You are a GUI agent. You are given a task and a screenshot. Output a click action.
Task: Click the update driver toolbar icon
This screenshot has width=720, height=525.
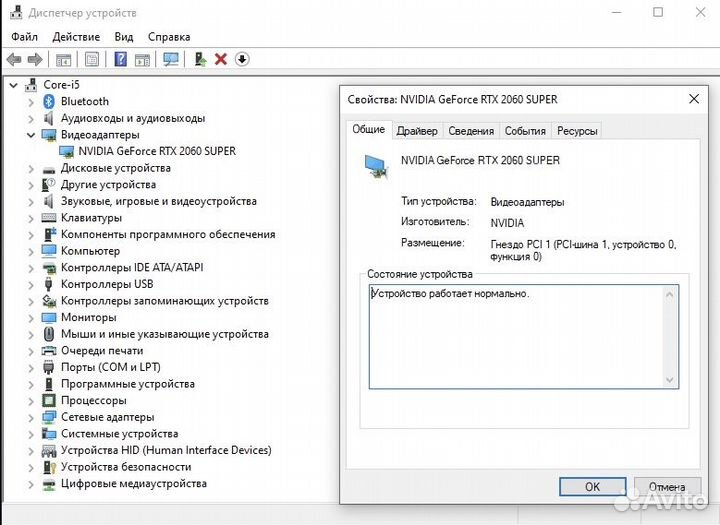(200, 60)
